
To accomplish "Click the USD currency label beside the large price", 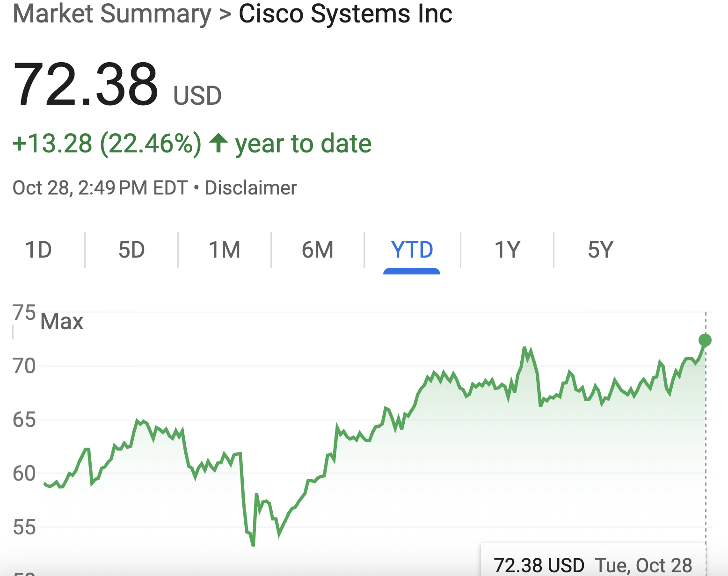I will coord(197,96).
